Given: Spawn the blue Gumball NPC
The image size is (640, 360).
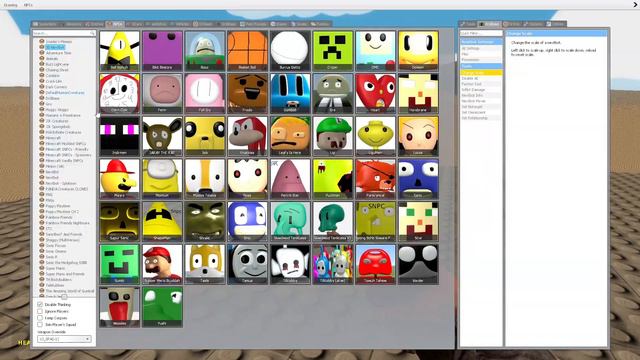Looking at the screenshot, I should click(290, 93).
